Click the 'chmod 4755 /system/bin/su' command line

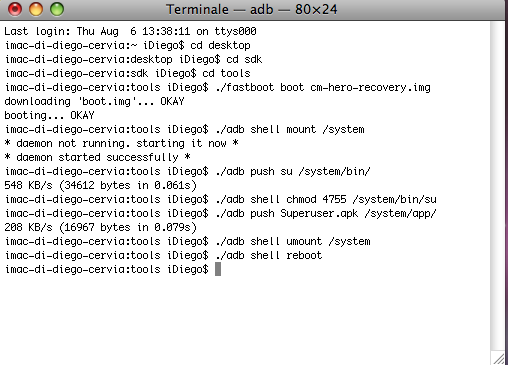(x=221, y=199)
